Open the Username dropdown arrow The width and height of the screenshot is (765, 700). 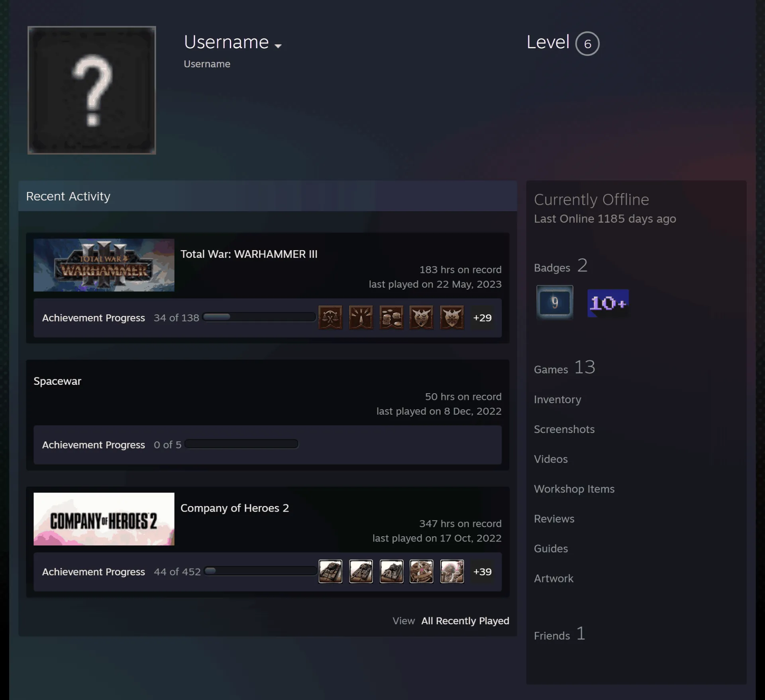(278, 46)
